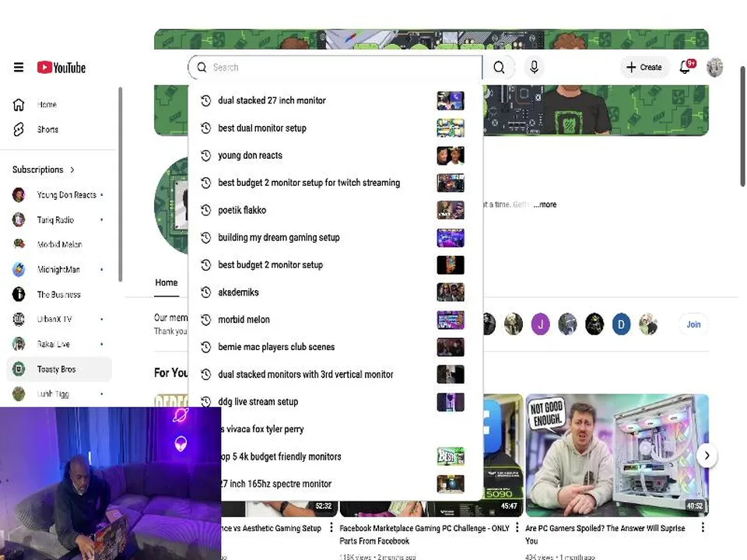Select suggestion 'akademiks'
The height and width of the screenshot is (560, 747).
(x=335, y=292)
